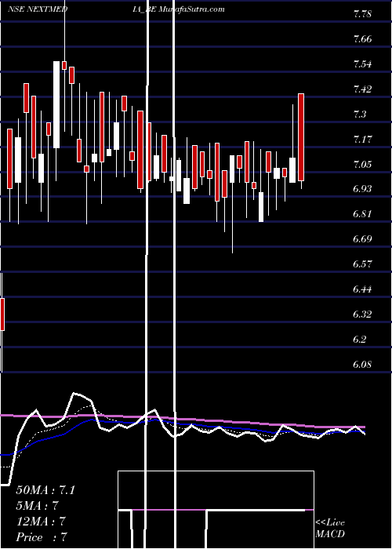Click the 6.57 price axis label
This screenshot has height=549, width=392.
pyautogui.click(x=362, y=264)
